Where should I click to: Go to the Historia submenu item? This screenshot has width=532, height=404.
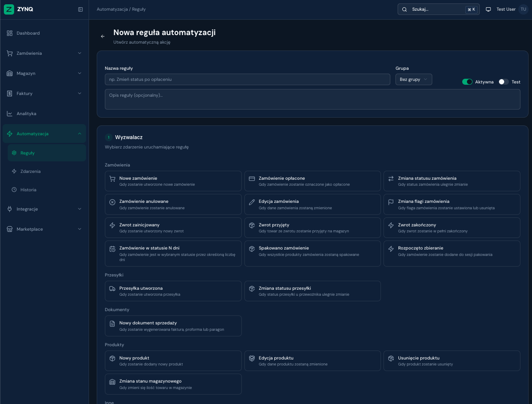(47, 190)
